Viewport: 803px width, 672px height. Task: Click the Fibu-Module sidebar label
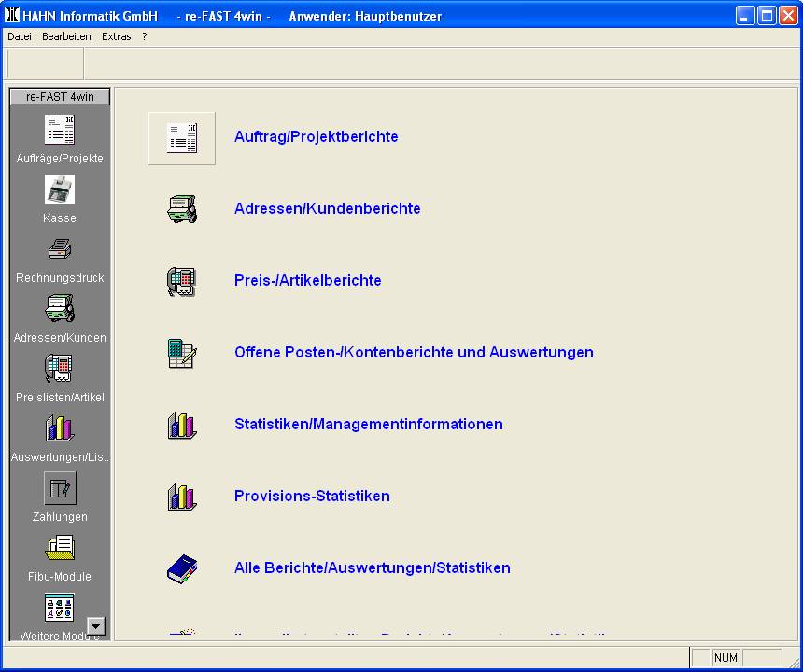pyautogui.click(x=60, y=577)
